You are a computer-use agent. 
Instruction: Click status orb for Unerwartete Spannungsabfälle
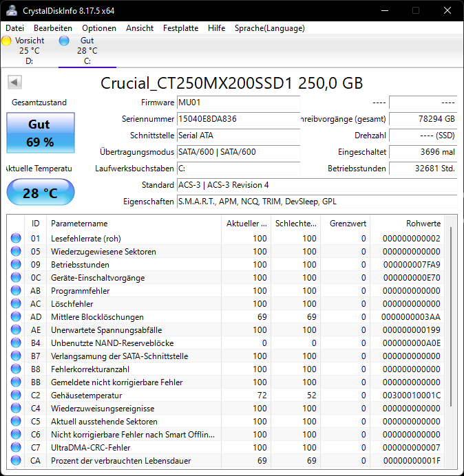16,329
